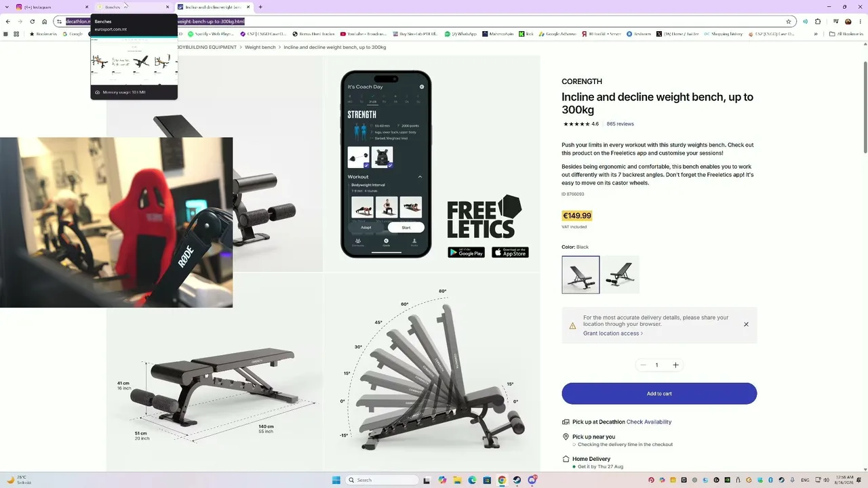Click the Get it on Google Play badge
868x488 pixels.
(x=466, y=252)
